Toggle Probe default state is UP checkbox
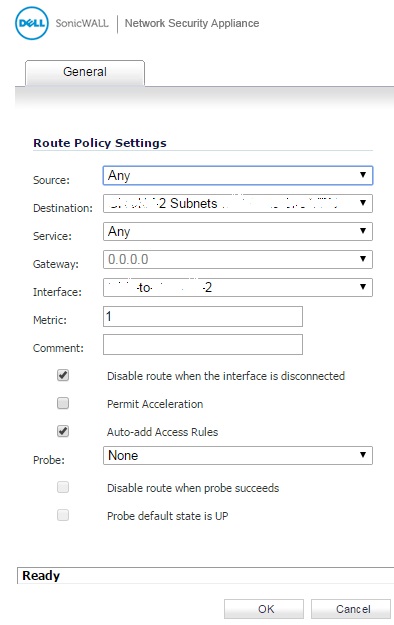 pos(63,515)
